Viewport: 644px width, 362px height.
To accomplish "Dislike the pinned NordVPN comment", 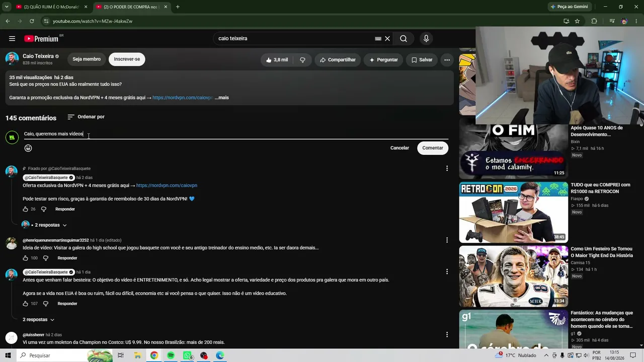I will click(43, 209).
